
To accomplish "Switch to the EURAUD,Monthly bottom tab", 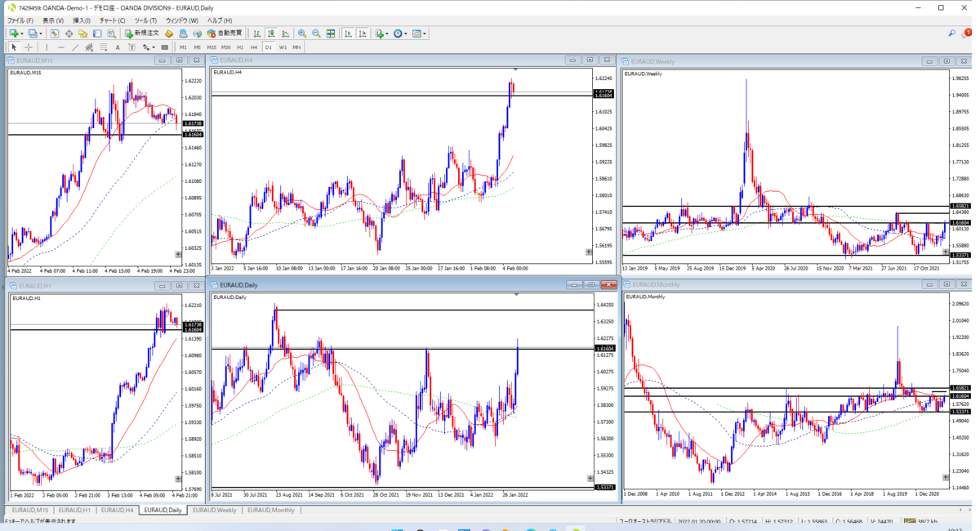I will [271, 510].
